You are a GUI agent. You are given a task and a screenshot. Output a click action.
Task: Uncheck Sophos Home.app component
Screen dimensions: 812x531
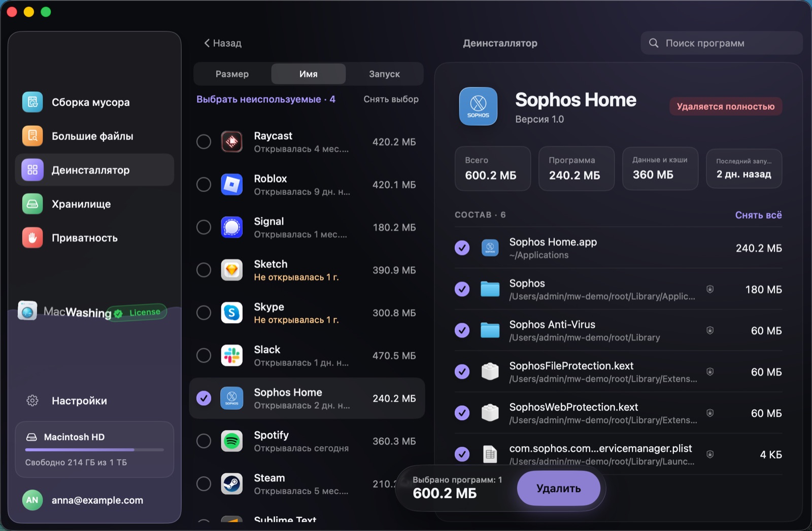coord(462,248)
